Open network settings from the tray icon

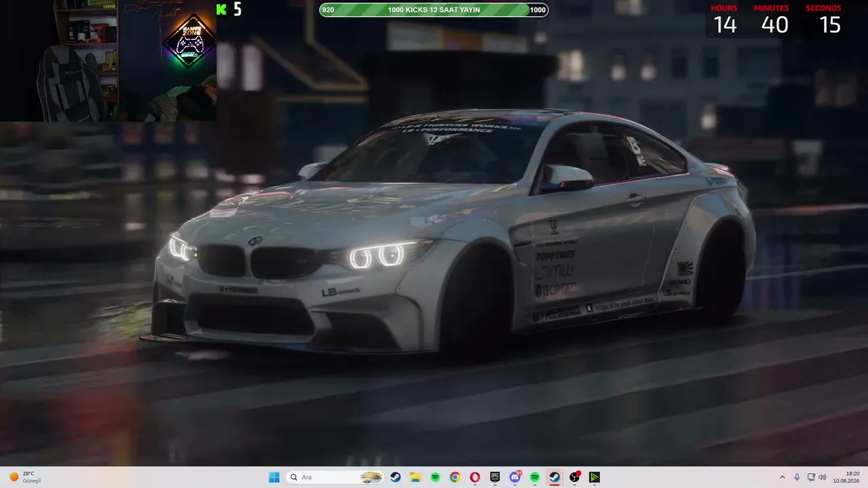pyautogui.click(x=811, y=477)
